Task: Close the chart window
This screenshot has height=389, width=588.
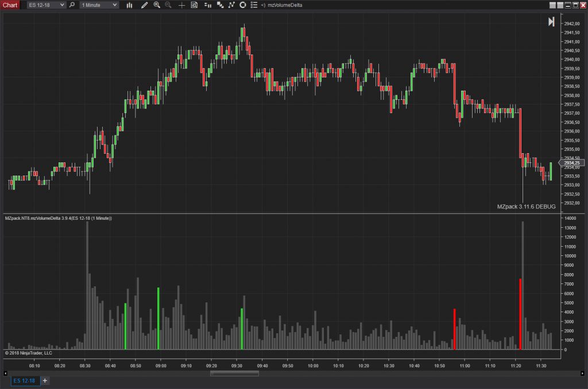Action: pos(583,5)
